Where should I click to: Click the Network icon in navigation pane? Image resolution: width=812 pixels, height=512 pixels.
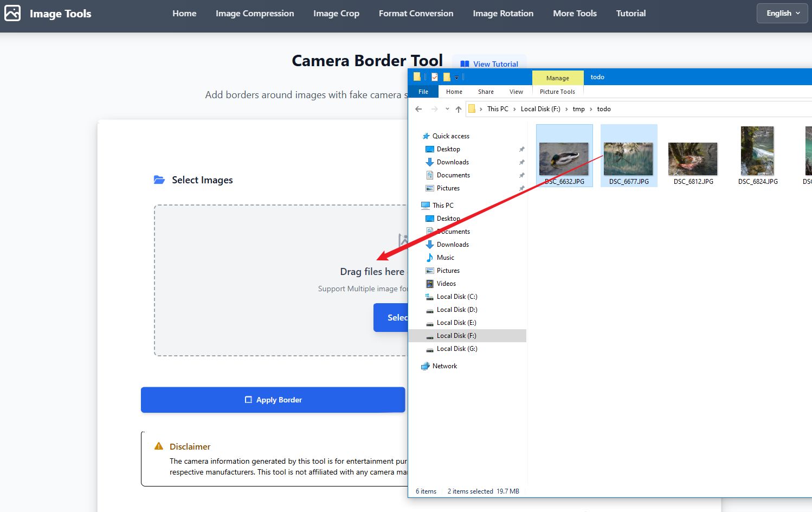pyautogui.click(x=426, y=366)
